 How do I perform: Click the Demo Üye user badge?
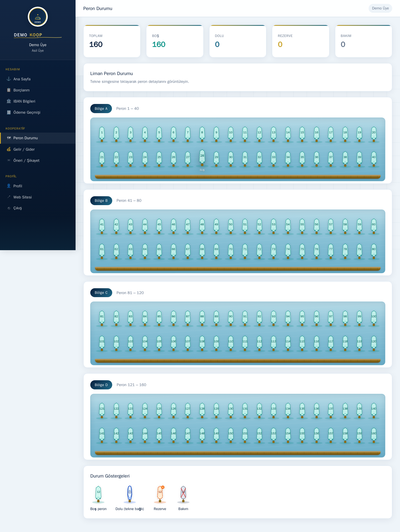tap(380, 8)
